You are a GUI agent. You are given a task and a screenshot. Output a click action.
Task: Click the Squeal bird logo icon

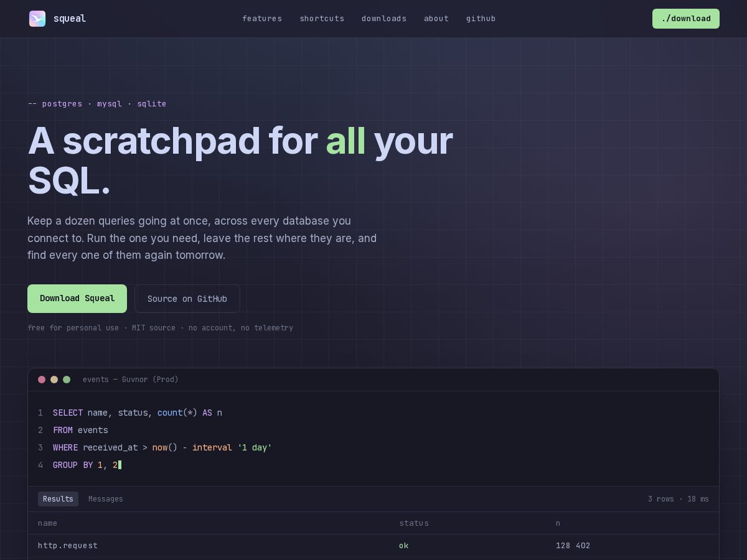pos(37,19)
